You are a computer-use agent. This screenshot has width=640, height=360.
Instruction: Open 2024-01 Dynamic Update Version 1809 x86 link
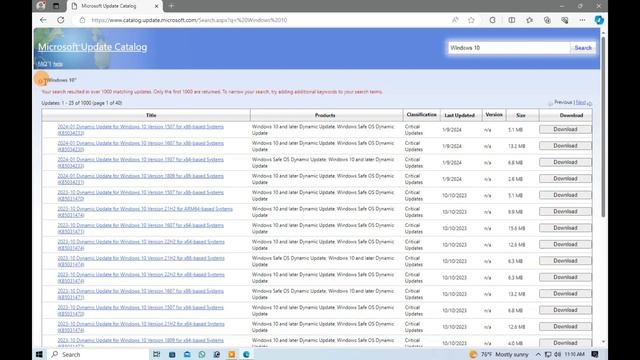pos(140,179)
